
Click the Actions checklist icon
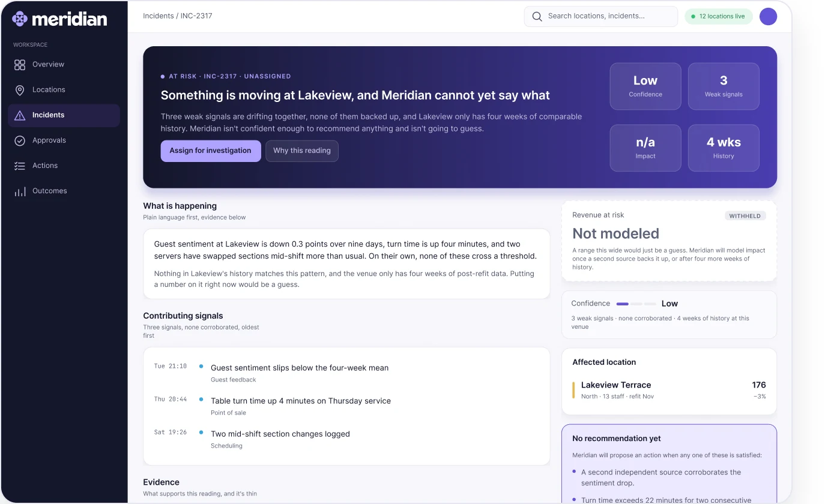tap(20, 166)
